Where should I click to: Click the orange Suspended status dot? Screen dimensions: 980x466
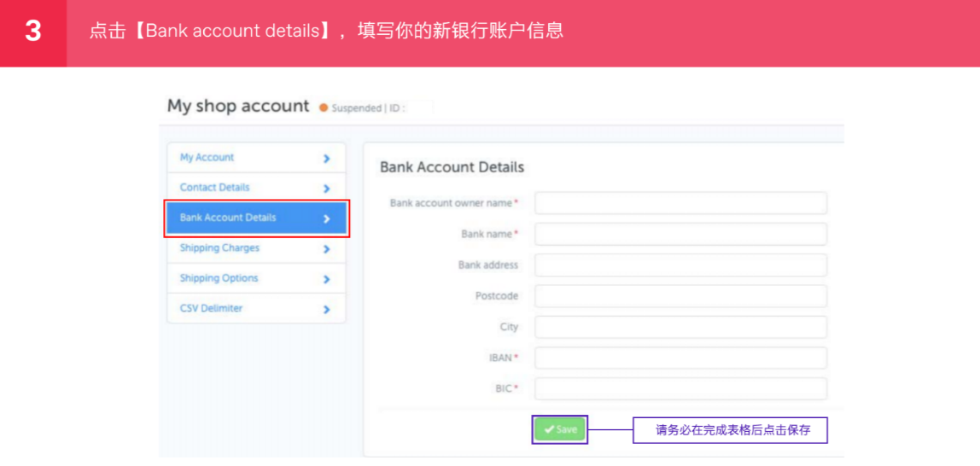click(x=324, y=108)
